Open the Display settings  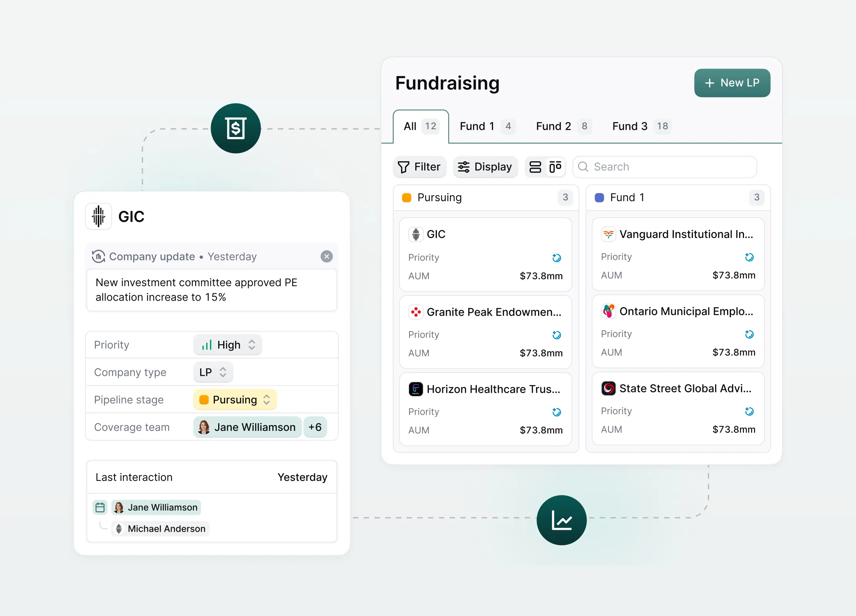pyautogui.click(x=485, y=167)
